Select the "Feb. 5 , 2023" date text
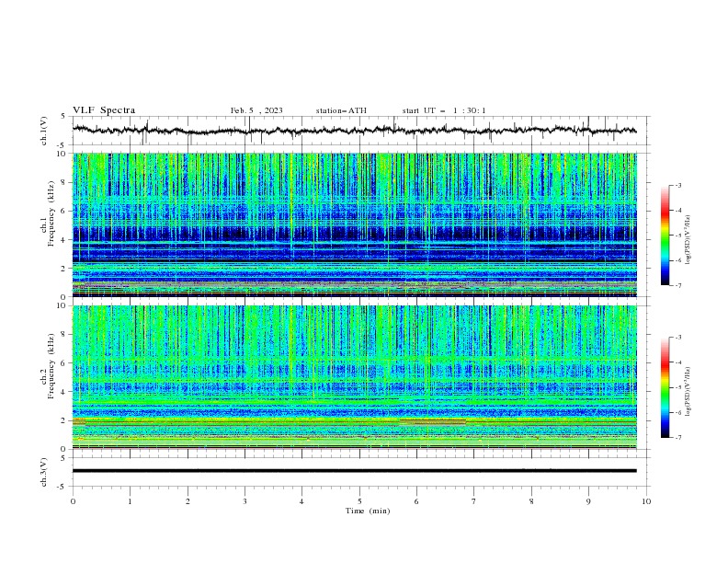The width and height of the screenshot is (728, 563). point(256,110)
